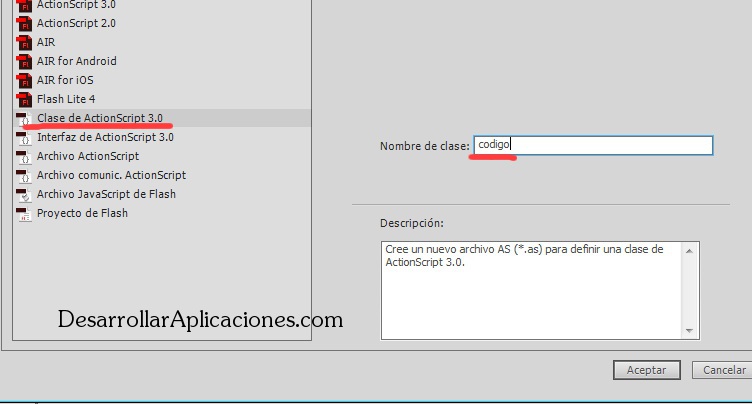Click the Proyecto de Flash icon

point(25,214)
